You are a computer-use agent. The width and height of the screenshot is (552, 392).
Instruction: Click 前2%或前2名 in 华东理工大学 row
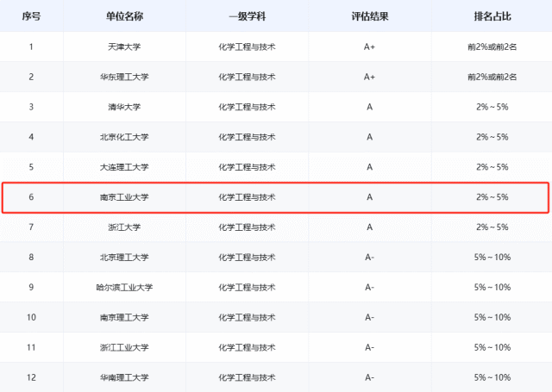pos(492,77)
